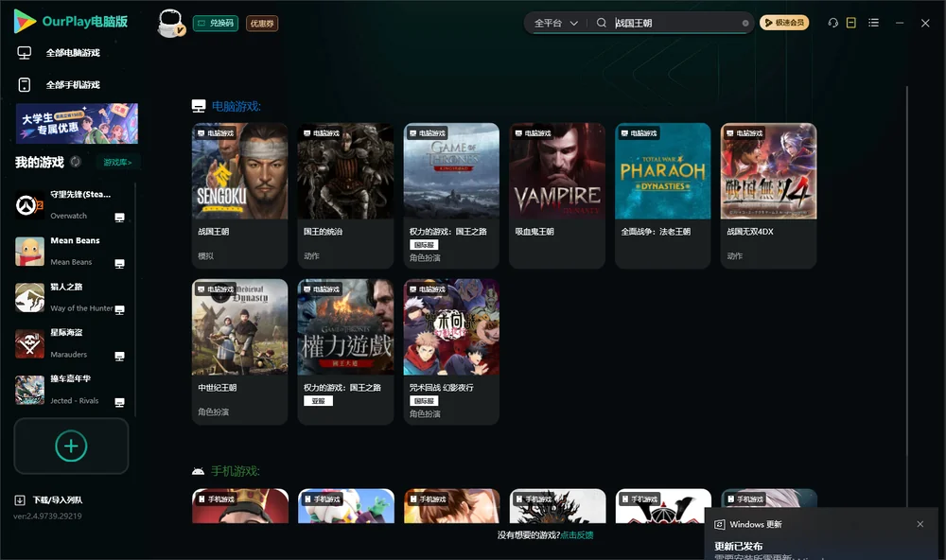
Task: Open the first mobile game card with crown king
Action: pyautogui.click(x=240, y=506)
